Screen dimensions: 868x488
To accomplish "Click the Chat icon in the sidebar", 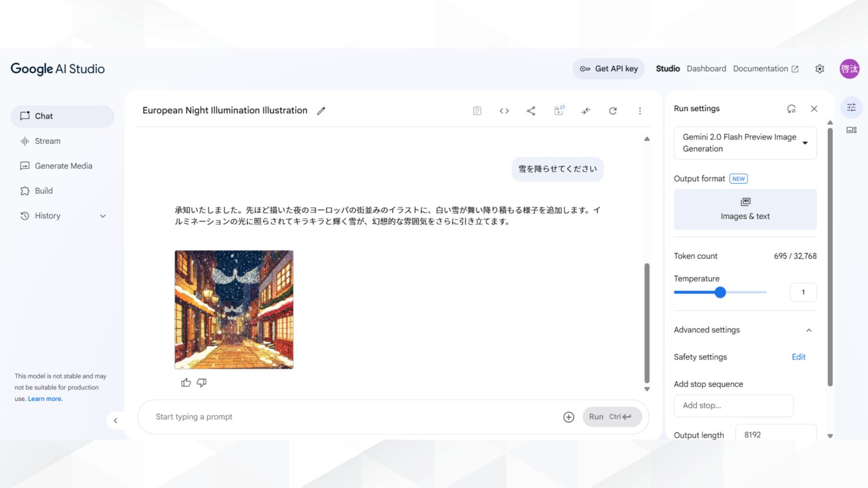I will (x=26, y=116).
